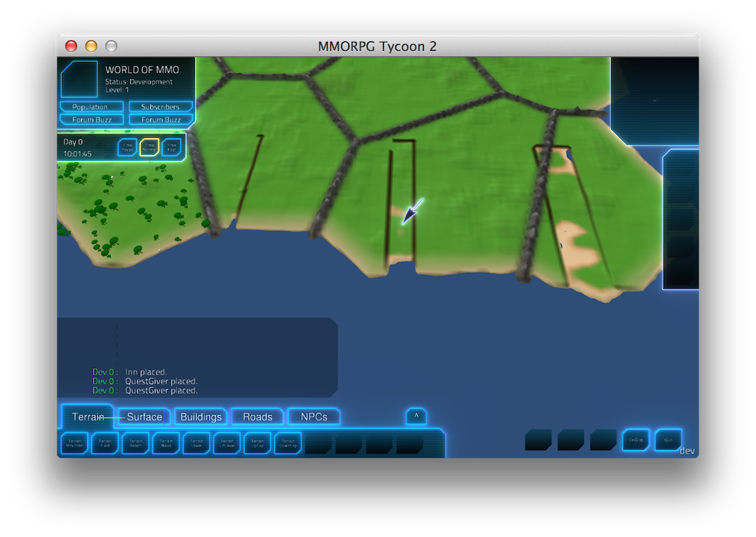Toggle the OnGrid button
The width and height of the screenshot is (756, 537).
pos(636,440)
